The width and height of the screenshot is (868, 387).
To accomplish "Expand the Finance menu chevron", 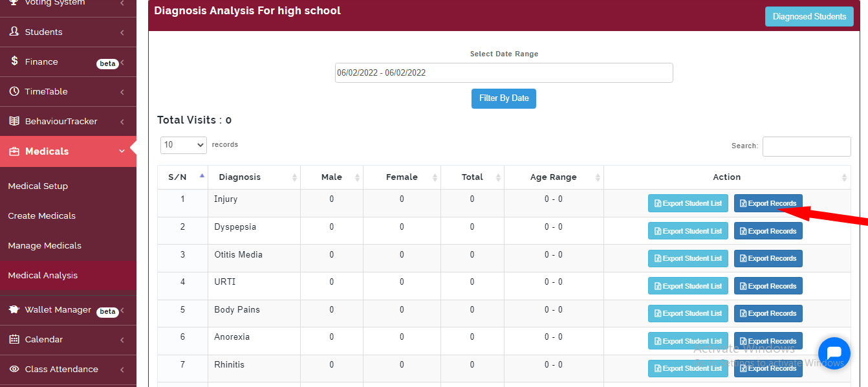I will tap(122, 63).
